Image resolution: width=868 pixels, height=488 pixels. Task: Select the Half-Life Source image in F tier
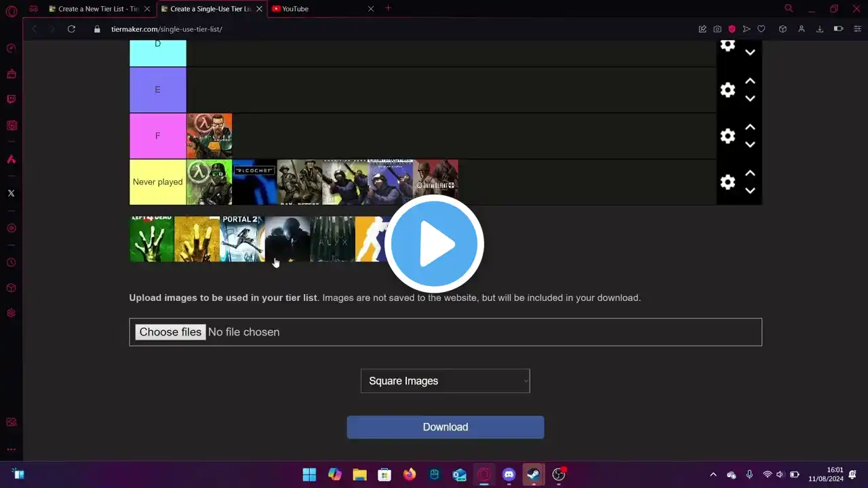(x=210, y=136)
